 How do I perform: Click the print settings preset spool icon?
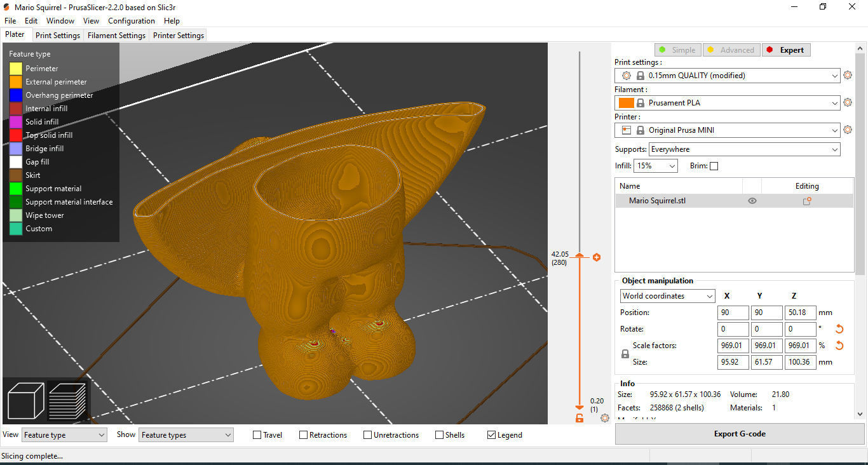tap(627, 76)
